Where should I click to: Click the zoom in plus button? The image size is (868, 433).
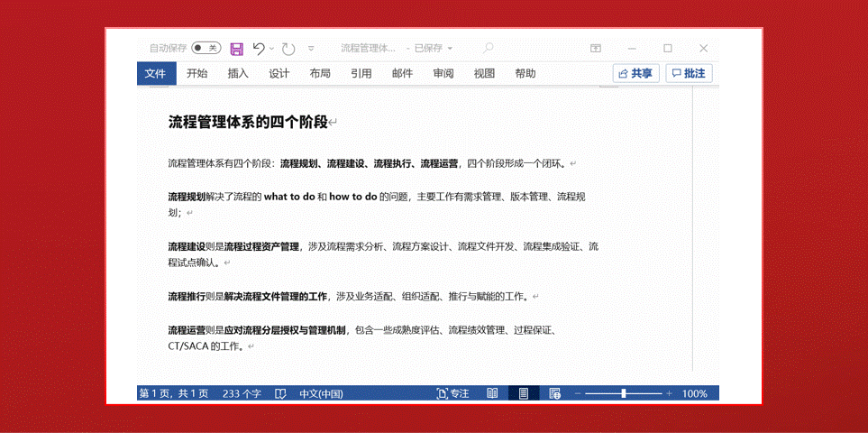pyautogui.click(x=670, y=393)
